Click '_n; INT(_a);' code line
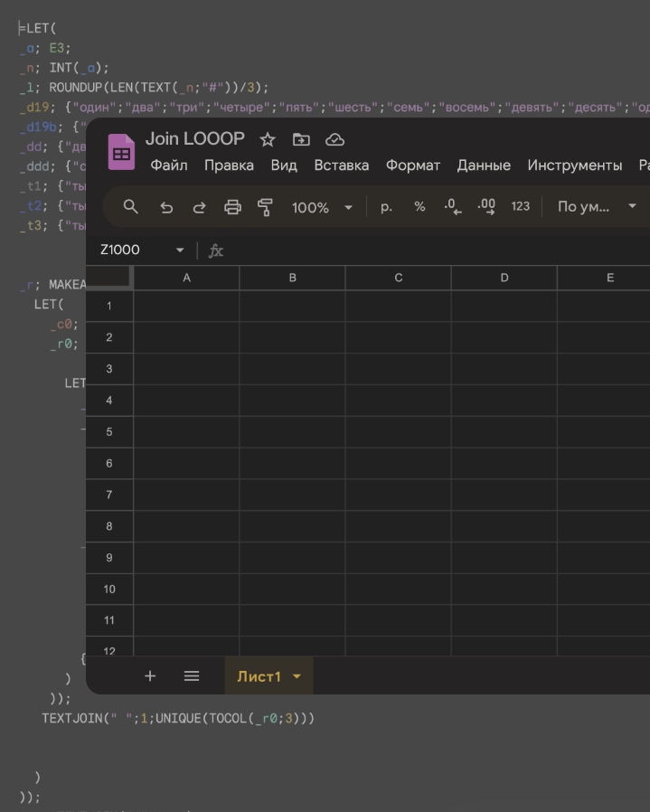This screenshot has height=812, width=650. [64, 68]
